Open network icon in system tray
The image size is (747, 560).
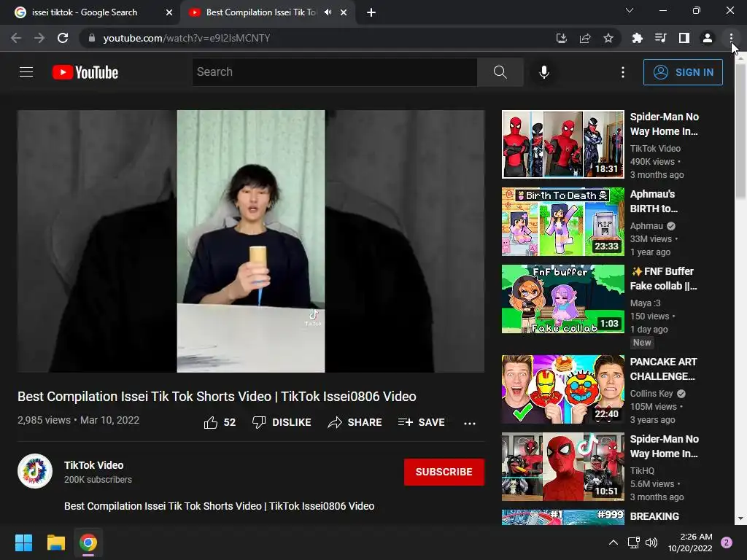pyautogui.click(x=633, y=542)
